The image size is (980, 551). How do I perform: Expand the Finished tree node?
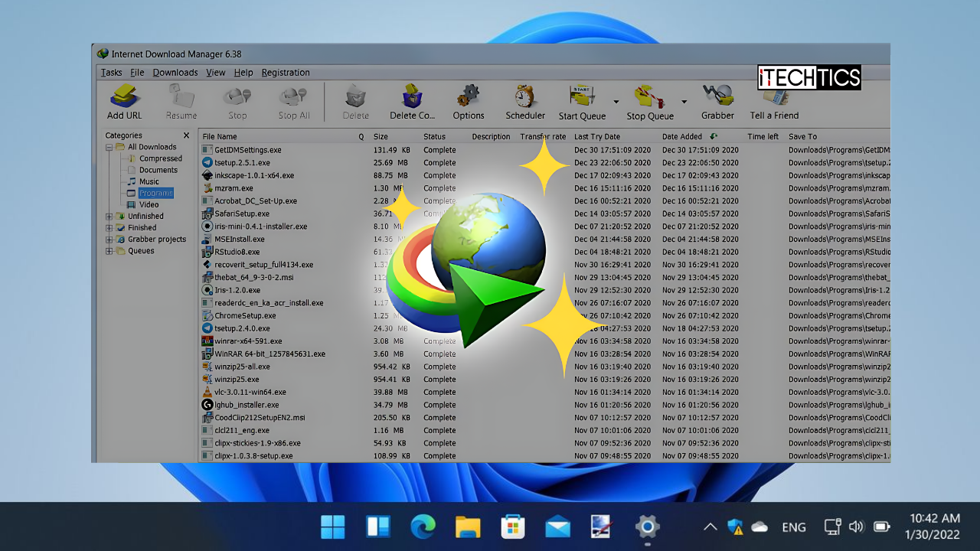click(x=109, y=228)
